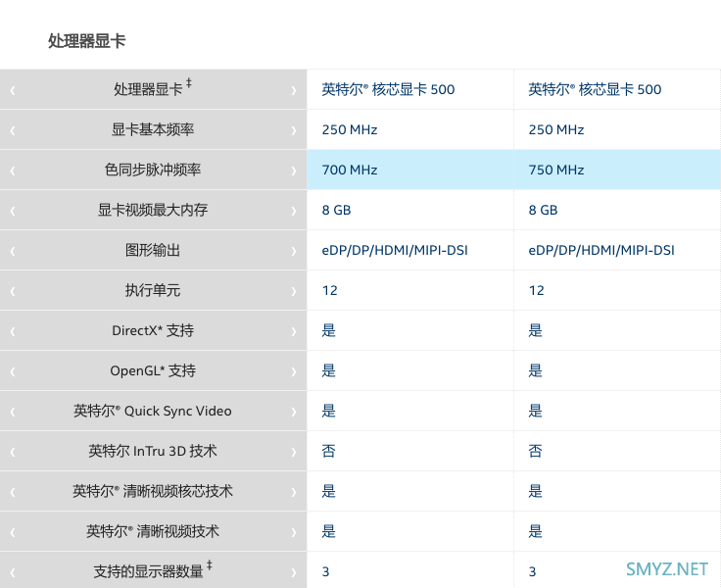Select the 英特尔 清晰视频核芯技术 label
Screen dimensions: 721x588
(153, 491)
